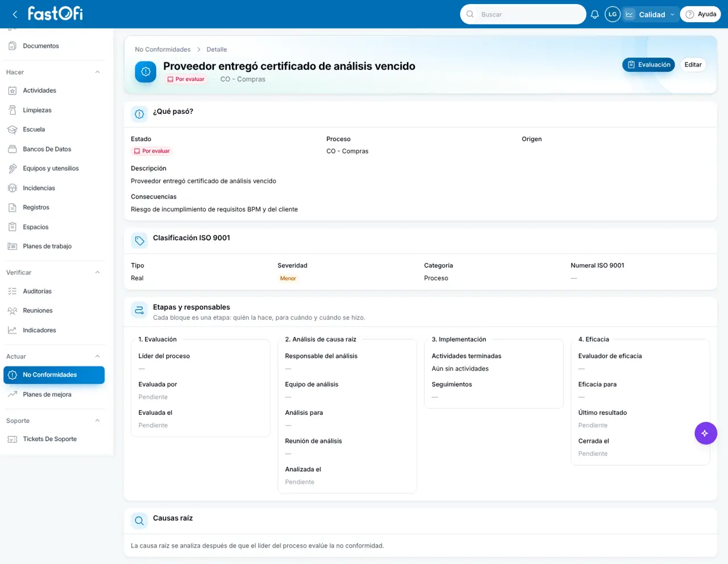Open Planes de mejora menu item
728x564 pixels.
point(54,394)
